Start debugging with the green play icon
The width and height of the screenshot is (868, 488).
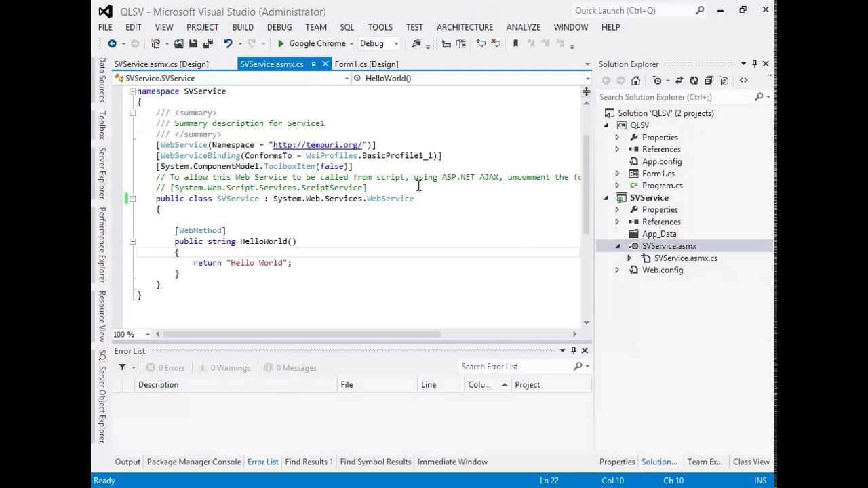[x=281, y=43]
